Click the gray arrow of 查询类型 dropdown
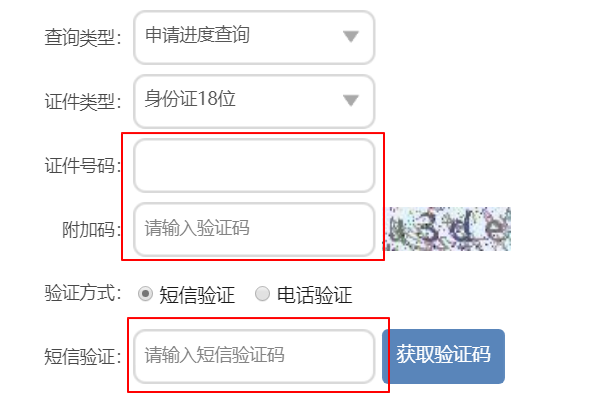This screenshot has width=600, height=400. [351, 36]
